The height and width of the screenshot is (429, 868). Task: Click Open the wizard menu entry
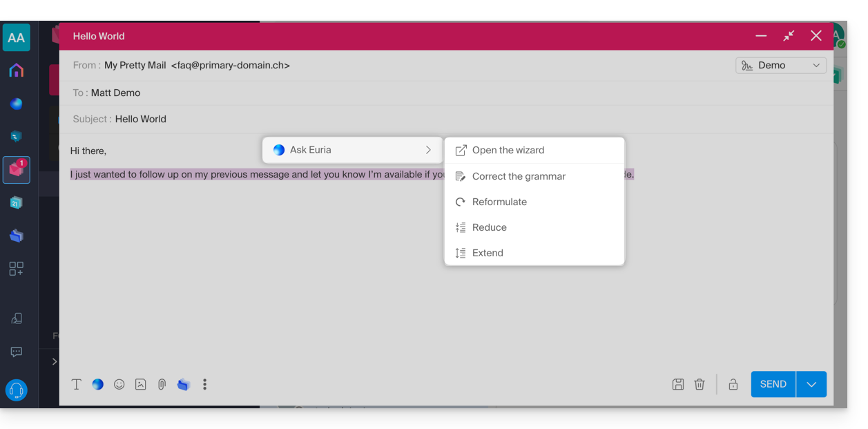pos(508,150)
